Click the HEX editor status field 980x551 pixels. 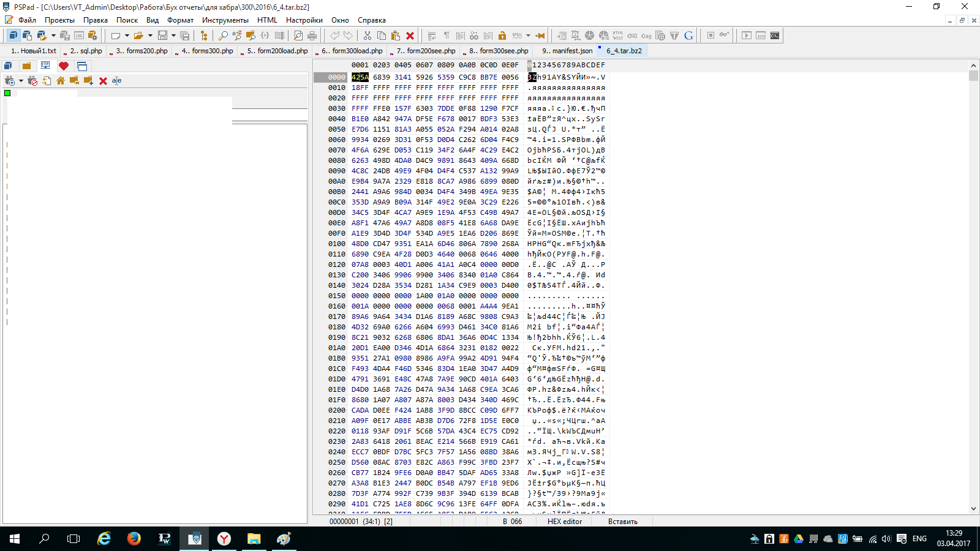(x=565, y=522)
